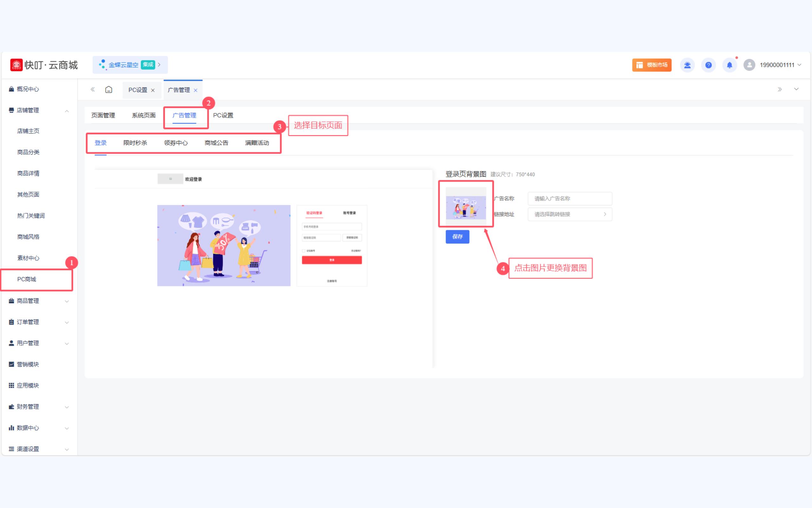Open the 请选择跳转链接 link selector
Viewport: 812px width, 508px height.
coord(570,214)
